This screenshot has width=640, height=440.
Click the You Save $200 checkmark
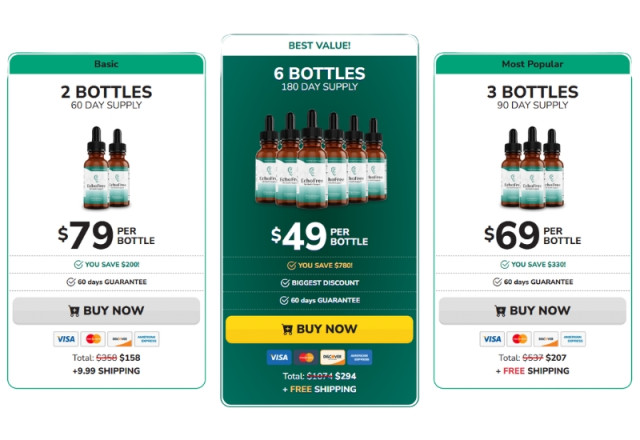[78, 264]
